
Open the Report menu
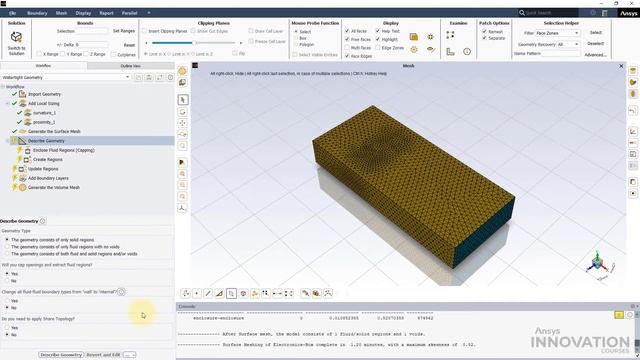point(106,13)
